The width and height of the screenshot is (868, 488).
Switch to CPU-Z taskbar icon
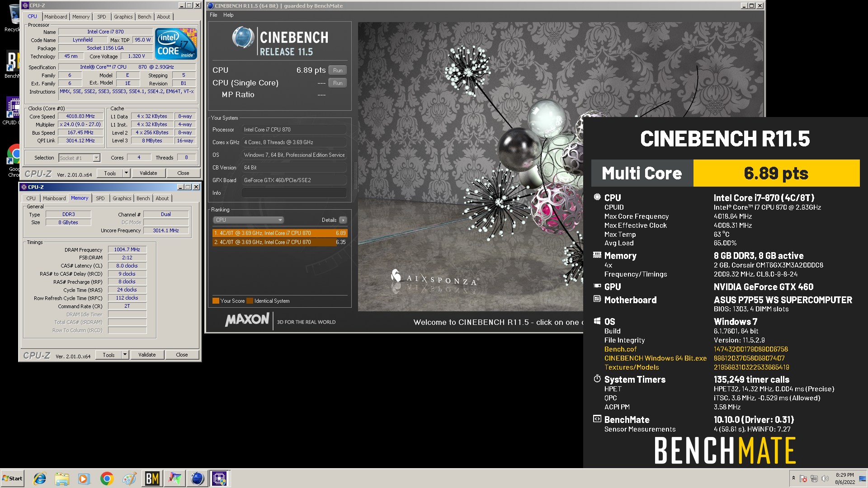point(220,479)
